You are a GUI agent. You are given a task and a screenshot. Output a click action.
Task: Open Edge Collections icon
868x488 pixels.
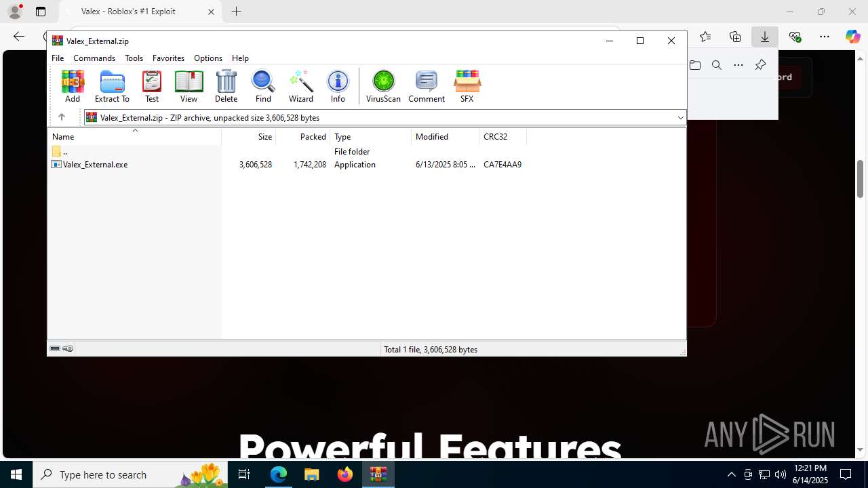(735, 37)
